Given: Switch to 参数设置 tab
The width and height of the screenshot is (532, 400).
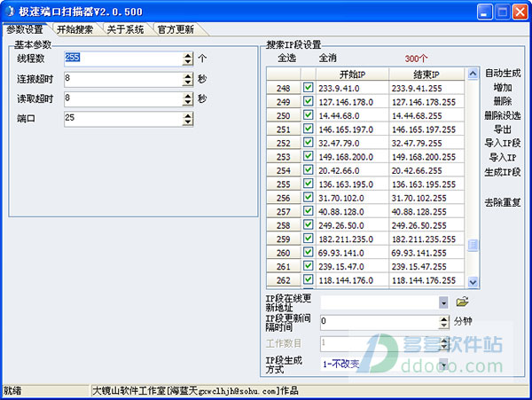Looking at the screenshot, I should tap(25, 29).
